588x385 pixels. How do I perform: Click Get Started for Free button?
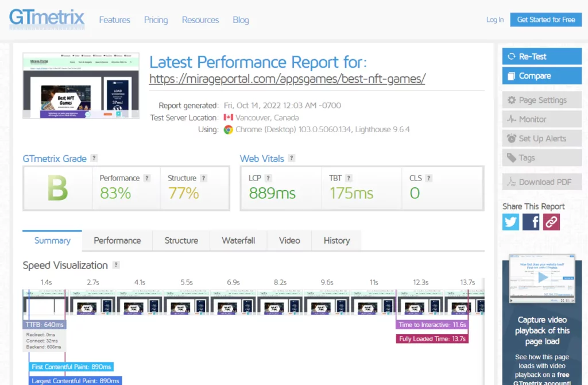[546, 20]
